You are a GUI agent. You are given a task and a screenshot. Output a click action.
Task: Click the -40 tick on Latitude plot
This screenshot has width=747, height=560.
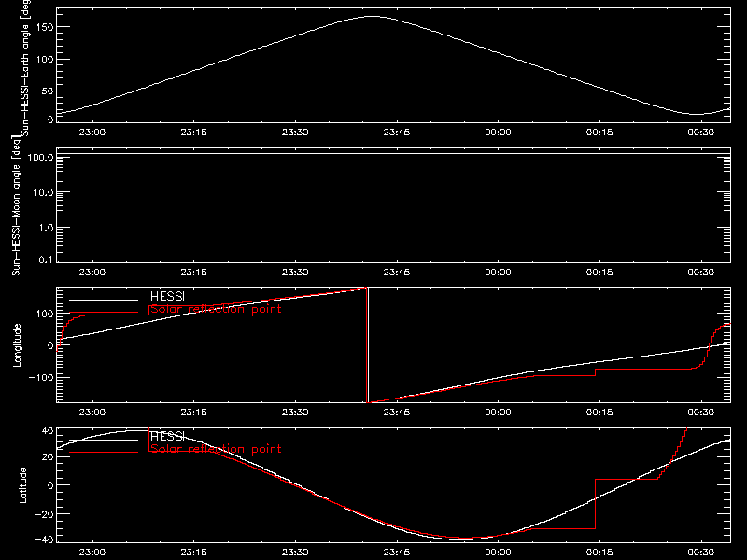44,540
